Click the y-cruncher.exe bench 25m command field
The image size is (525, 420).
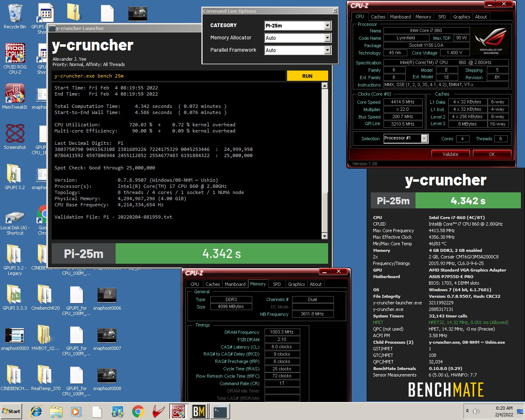click(169, 76)
